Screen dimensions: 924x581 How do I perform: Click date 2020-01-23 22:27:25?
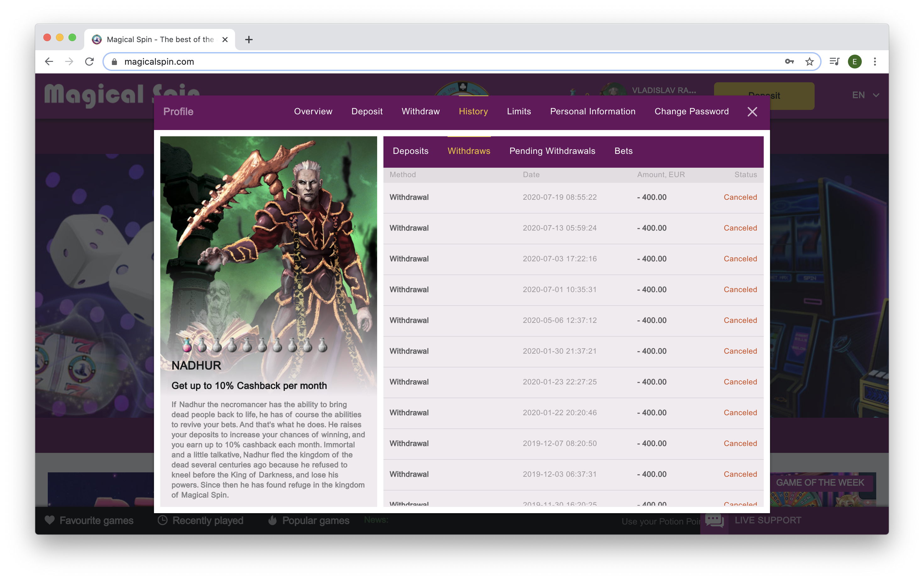pyautogui.click(x=559, y=382)
